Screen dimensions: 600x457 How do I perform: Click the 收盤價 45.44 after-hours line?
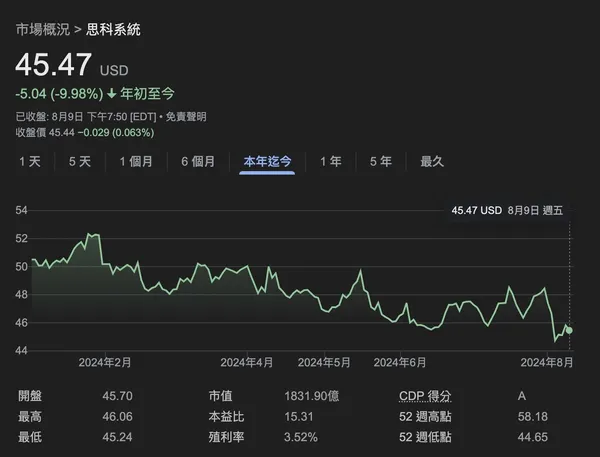point(85,132)
